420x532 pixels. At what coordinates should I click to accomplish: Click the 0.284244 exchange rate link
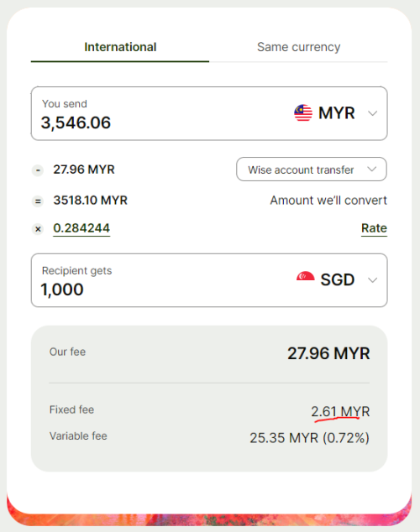(81, 228)
